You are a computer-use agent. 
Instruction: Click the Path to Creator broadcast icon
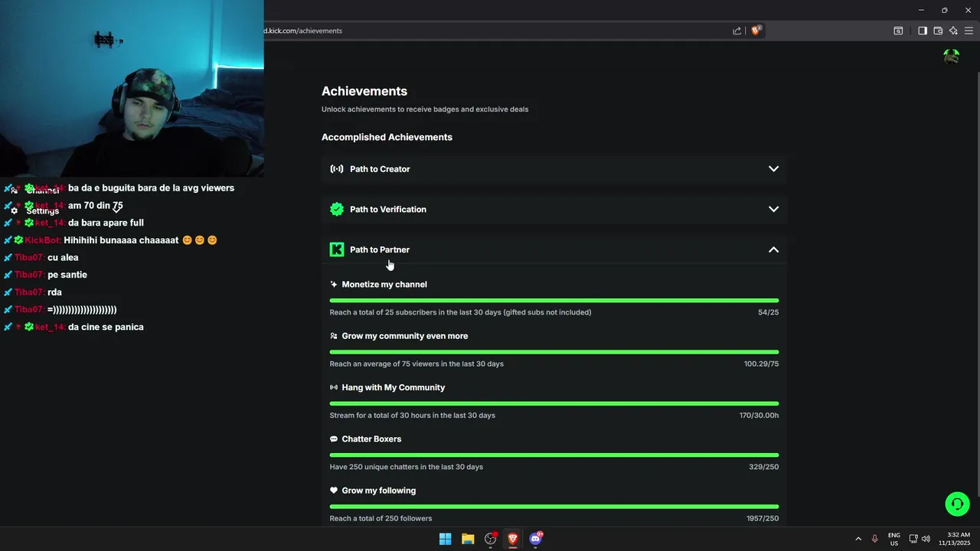click(337, 169)
